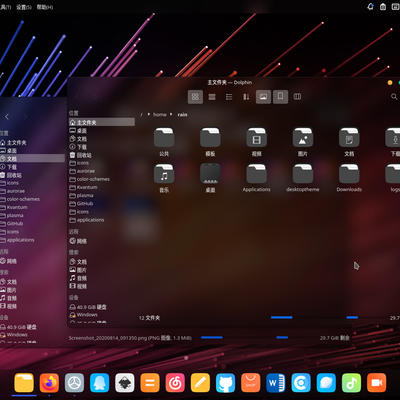Open the 设置(S) menu
400x400 pixels.
tap(24, 7)
